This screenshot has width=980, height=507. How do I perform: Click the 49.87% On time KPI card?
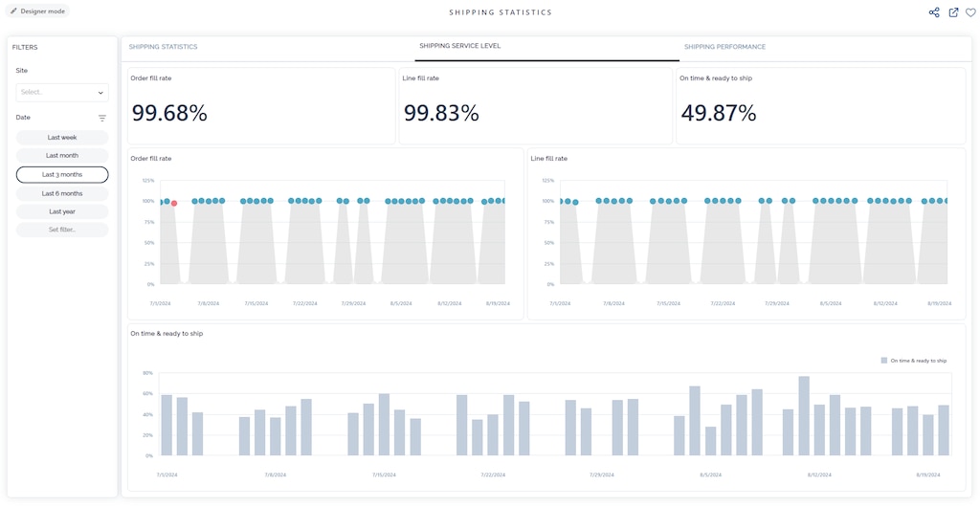coord(819,106)
